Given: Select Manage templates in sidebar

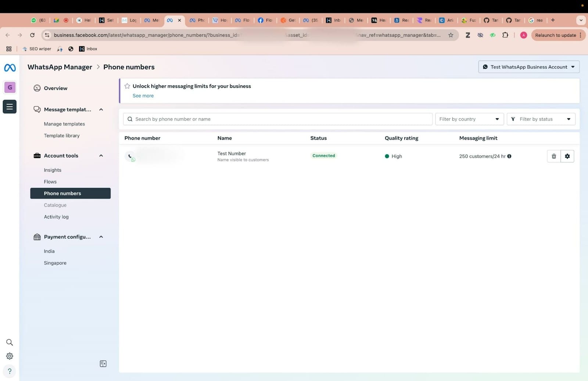Looking at the screenshot, I should [x=64, y=124].
